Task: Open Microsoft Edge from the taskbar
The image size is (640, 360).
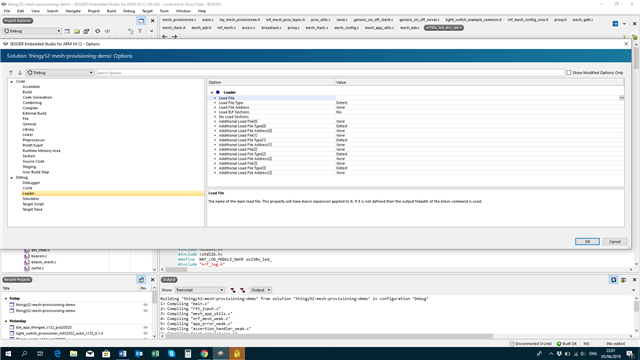Action: click(x=57, y=353)
